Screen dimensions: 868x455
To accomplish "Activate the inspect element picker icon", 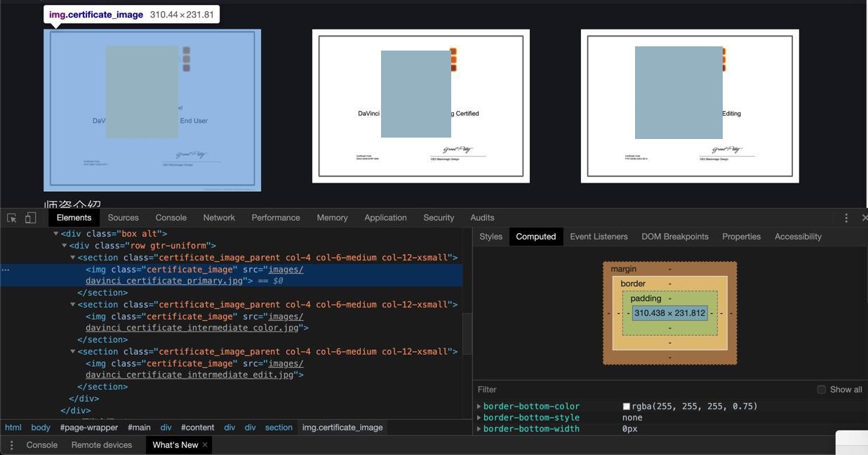I will [12, 218].
